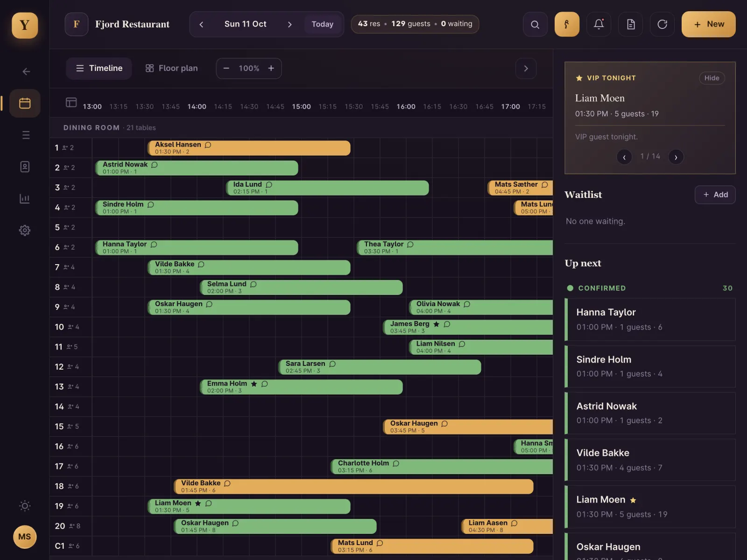This screenshot has width=747, height=560.
Task: Go to previous day chevron
Action: tap(201, 24)
